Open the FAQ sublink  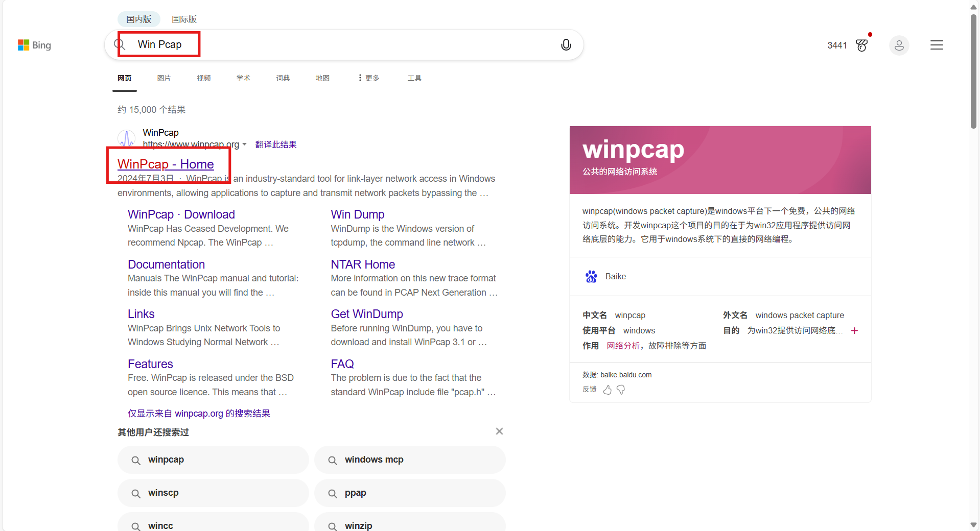(x=342, y=364)
